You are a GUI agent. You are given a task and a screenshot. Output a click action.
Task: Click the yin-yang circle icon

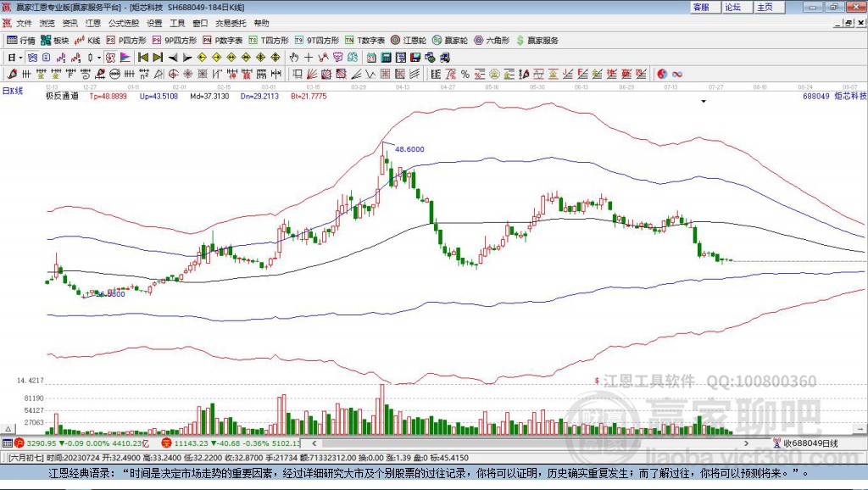662,75
